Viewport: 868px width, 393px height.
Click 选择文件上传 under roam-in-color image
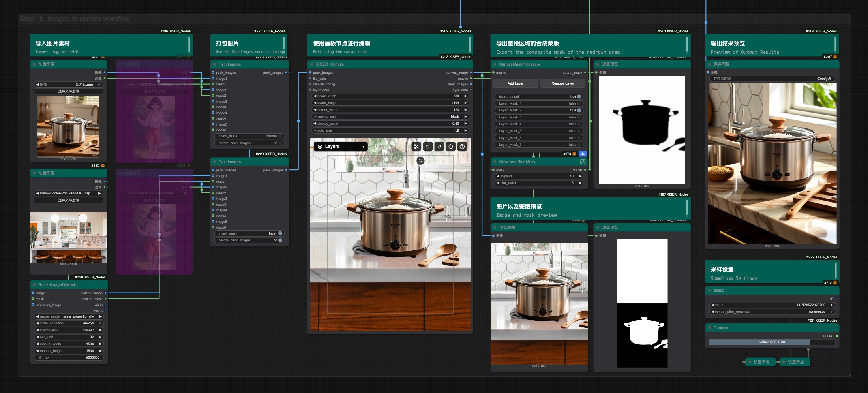coord(69,200)
